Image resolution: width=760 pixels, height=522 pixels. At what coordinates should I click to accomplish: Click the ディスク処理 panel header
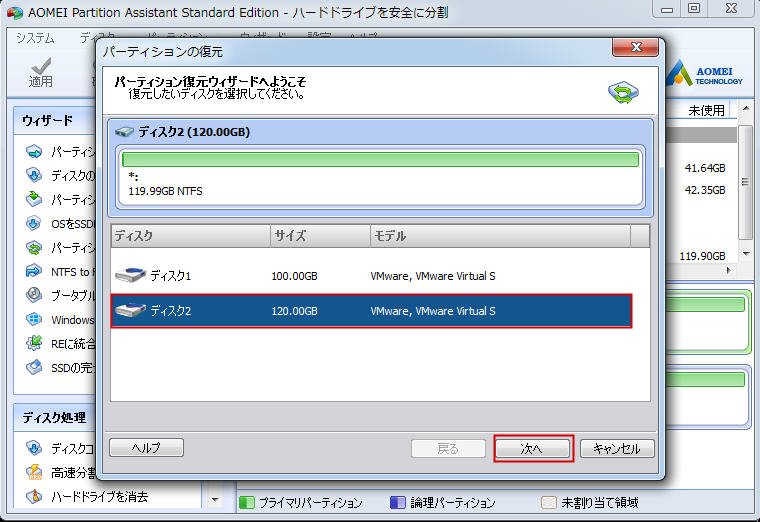(55, 417)
